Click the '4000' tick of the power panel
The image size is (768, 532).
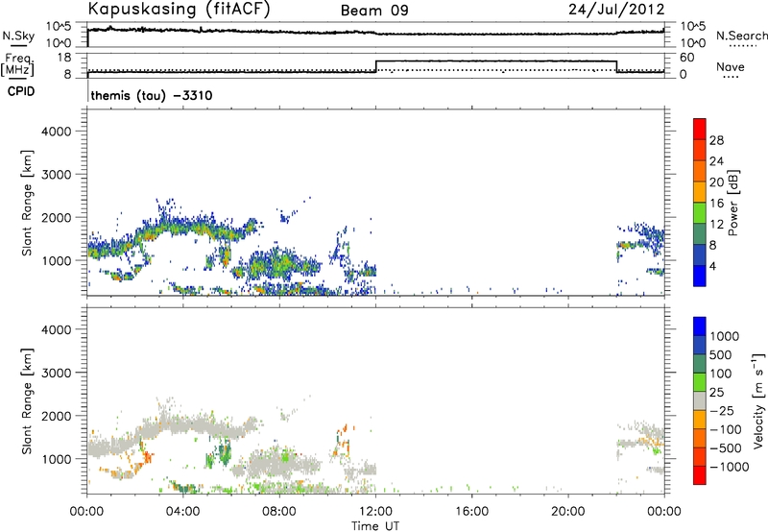(56, 132)
